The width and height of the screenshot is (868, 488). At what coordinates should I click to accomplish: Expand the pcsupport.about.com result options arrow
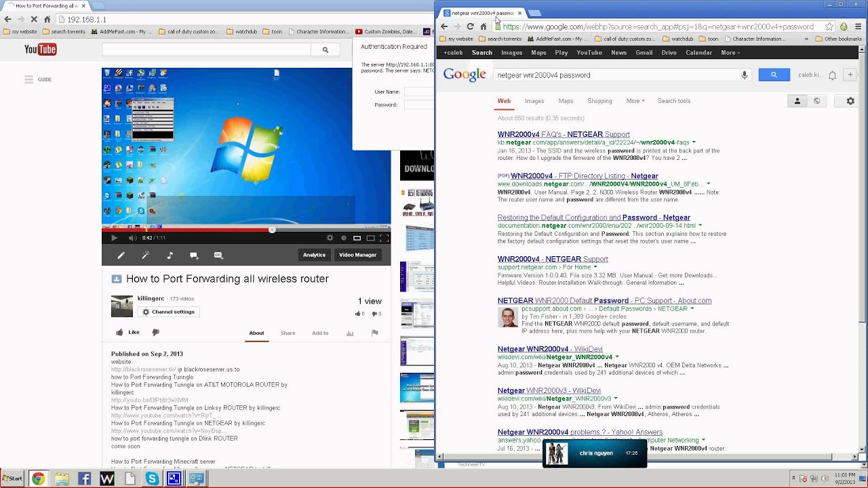click(692, 309)
